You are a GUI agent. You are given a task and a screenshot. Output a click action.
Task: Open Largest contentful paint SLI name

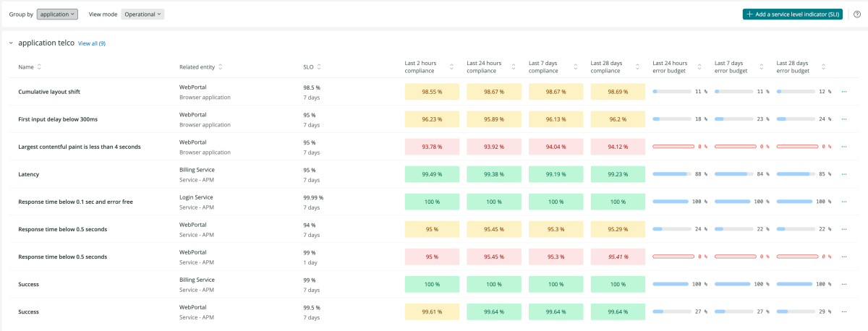[x=80, y=147]
